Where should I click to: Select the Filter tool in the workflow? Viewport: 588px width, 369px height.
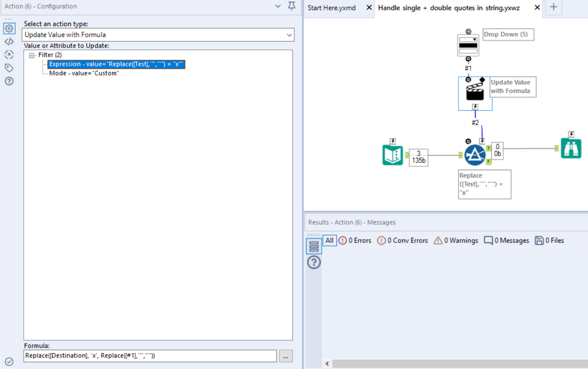coord(475,155)
